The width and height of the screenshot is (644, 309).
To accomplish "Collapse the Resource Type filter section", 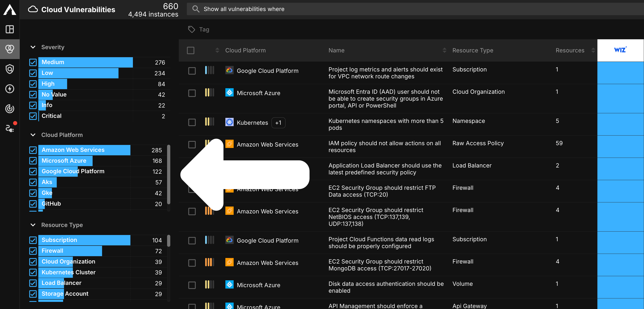I will coord(33,225).
